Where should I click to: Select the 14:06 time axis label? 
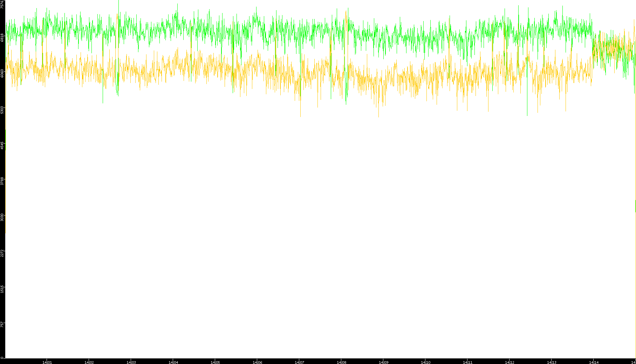pos(257,362)
